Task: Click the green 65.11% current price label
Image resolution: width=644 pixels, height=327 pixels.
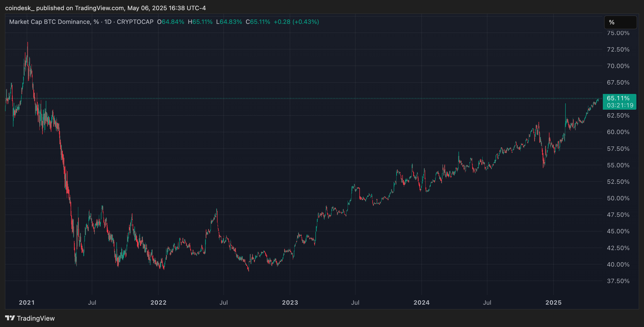Action: (618, 98)
